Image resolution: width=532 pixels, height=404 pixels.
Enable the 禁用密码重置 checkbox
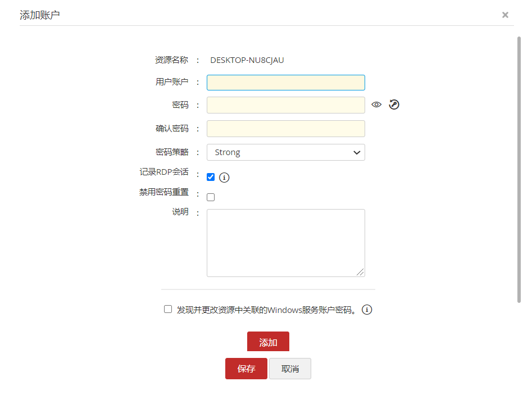point(211,197)
